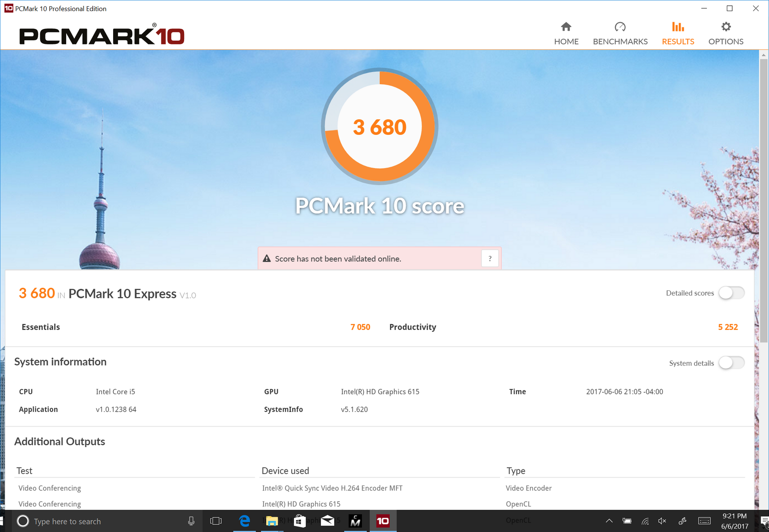
Task: Click the Cortana circle icon
Action: click(23, 521)
